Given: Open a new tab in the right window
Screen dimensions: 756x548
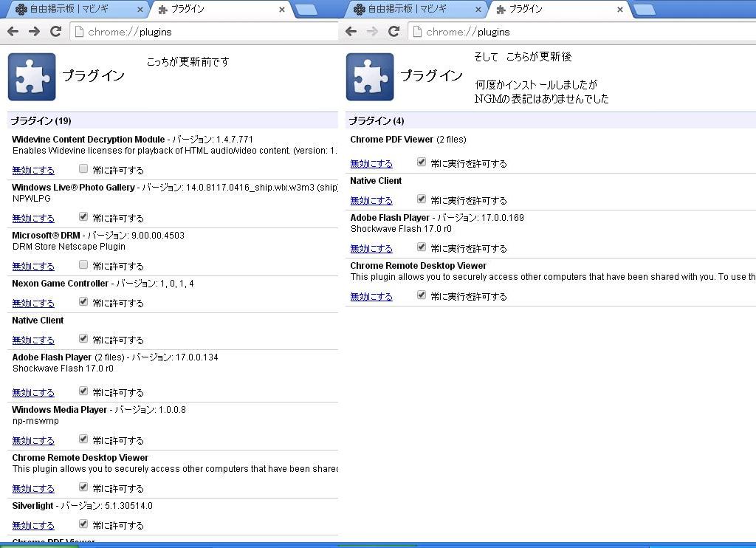Looking at the screenshot, I should [644, 10].
